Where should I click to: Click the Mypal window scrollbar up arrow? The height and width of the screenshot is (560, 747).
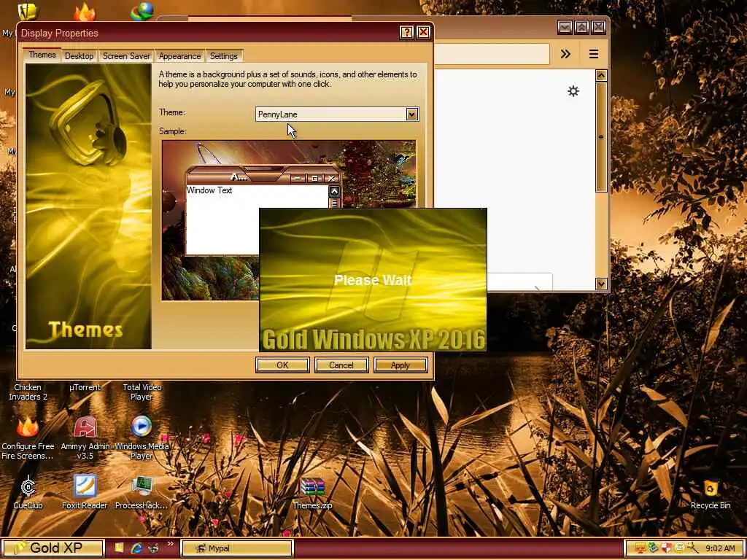pos(601,76)
